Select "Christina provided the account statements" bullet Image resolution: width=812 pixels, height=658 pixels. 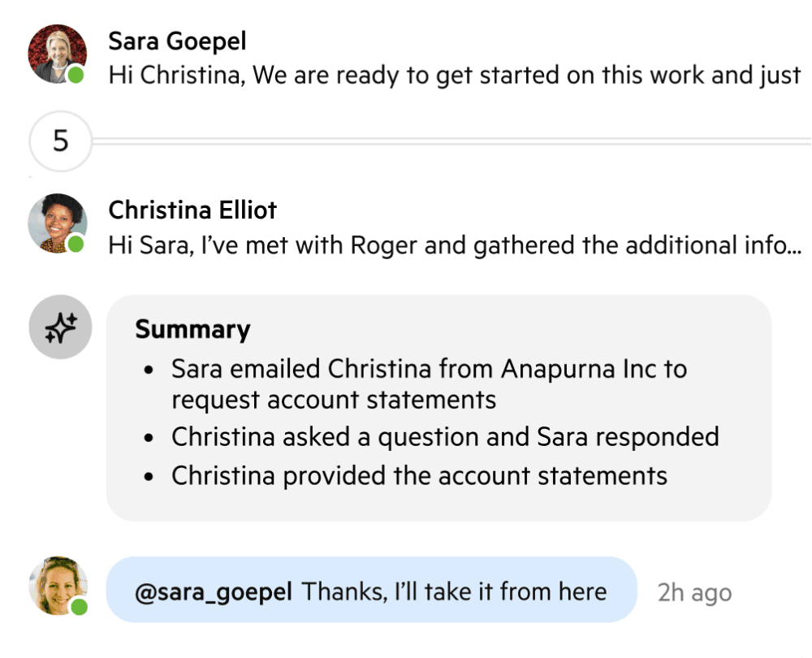(x=419, y=475)
